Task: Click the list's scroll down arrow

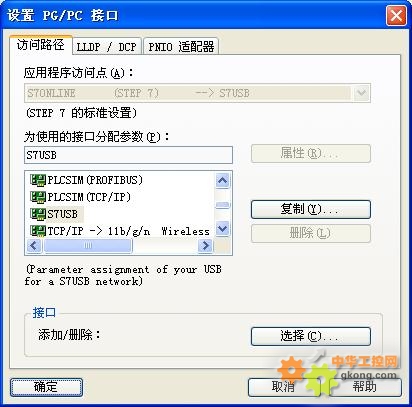Action: click(x=222, y=229)
